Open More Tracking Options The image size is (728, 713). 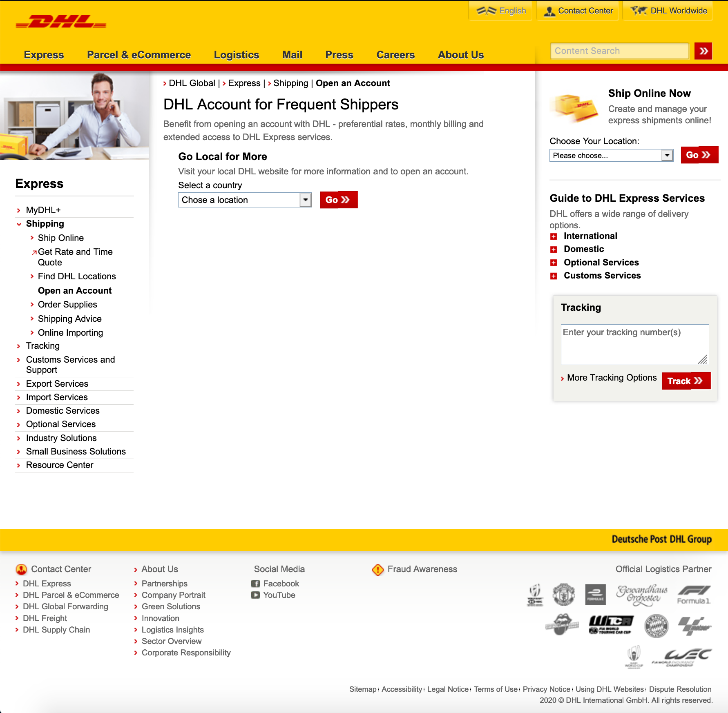pyautogui.click(x=611, y=378)
